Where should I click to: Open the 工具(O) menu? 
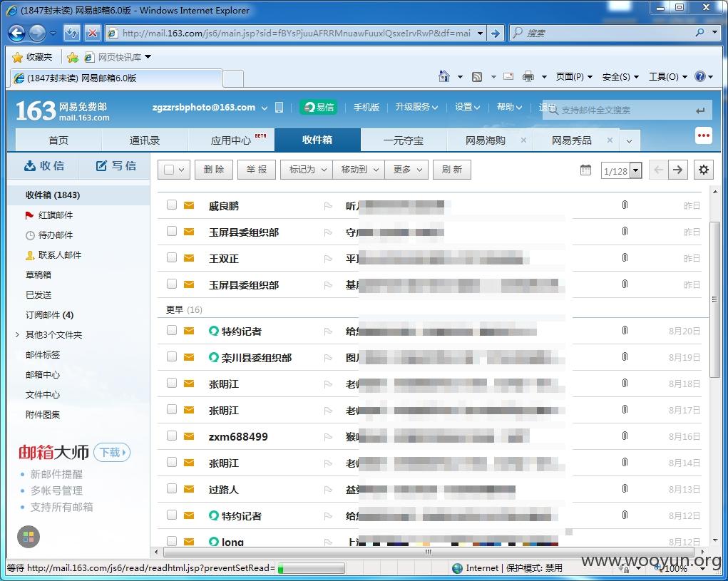667,77
